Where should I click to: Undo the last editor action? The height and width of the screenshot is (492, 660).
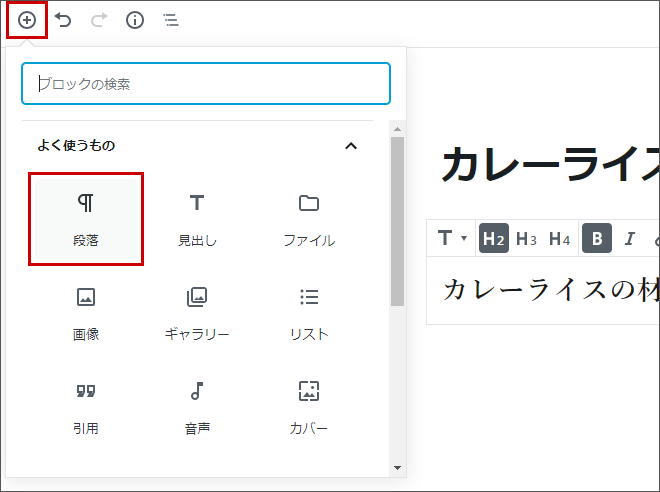63,20
